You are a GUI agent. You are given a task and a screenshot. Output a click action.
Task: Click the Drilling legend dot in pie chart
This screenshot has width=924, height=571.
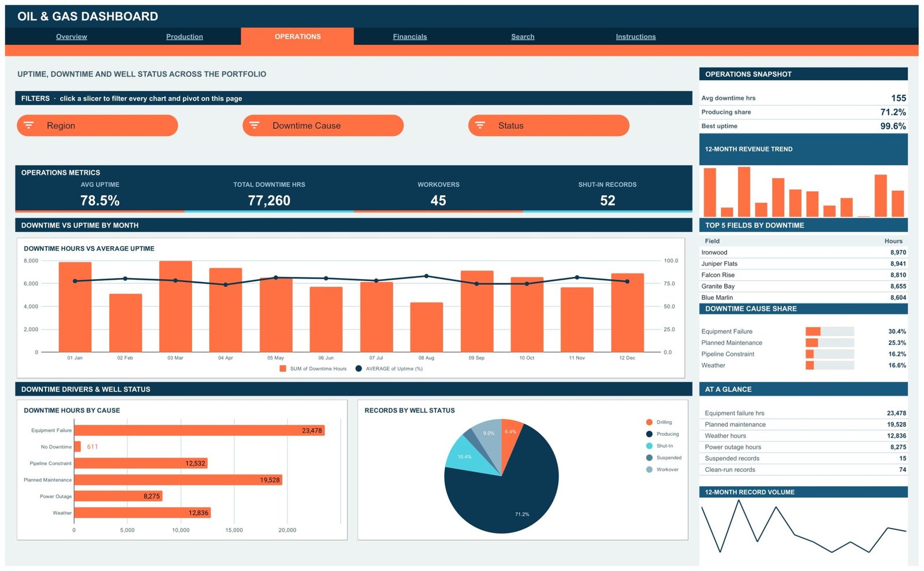tap(649, 422)
